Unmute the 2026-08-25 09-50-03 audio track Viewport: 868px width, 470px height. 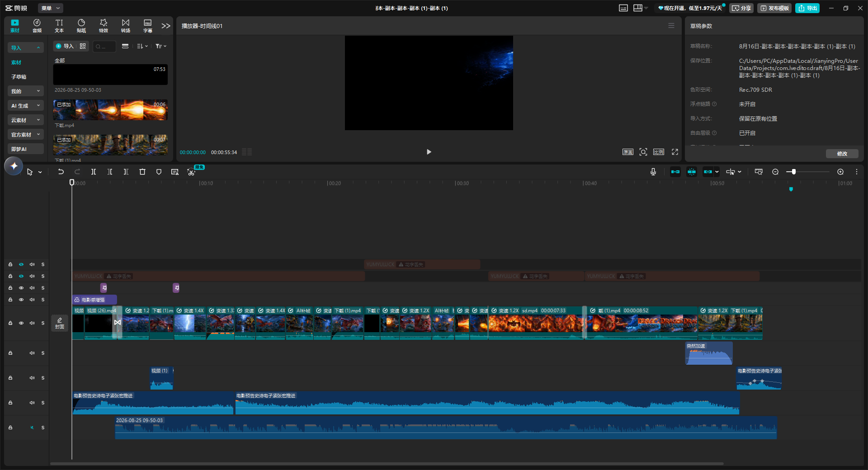click(x=32, y=428)
